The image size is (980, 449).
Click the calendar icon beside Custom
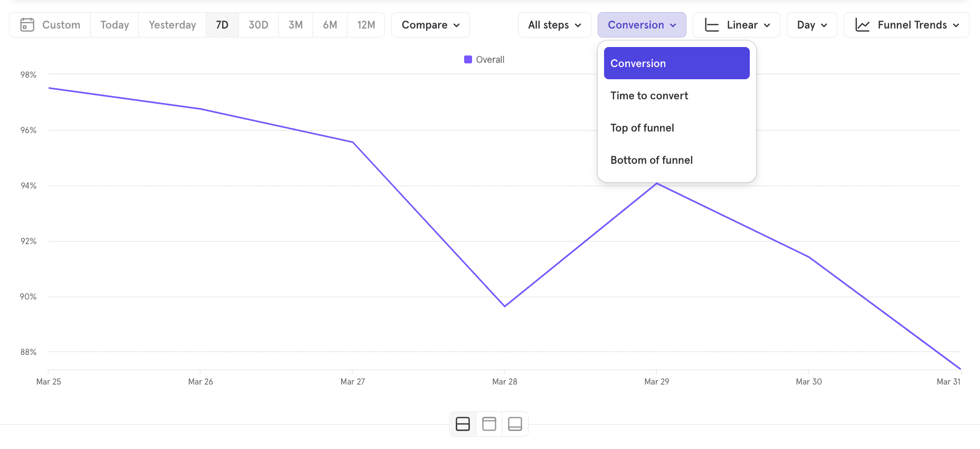point(27,25)
